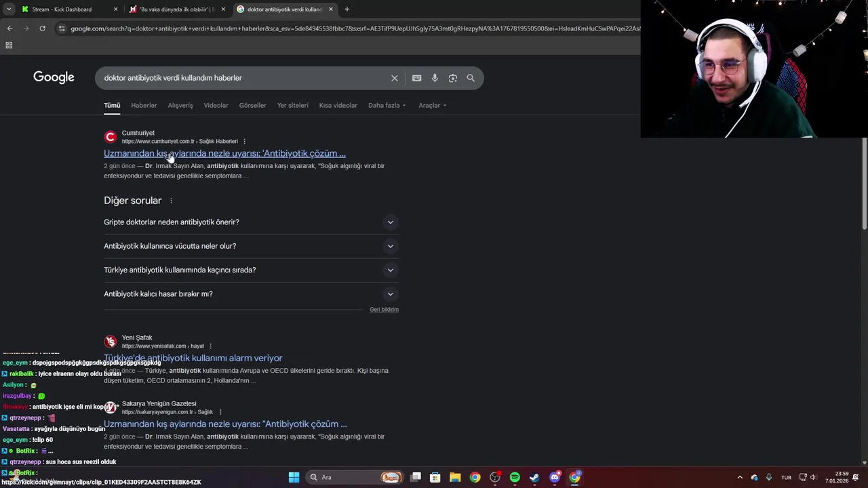Open Task View on the taskbar
The height and width of the screenshot is (488, 868).
(x=416, y=477)
